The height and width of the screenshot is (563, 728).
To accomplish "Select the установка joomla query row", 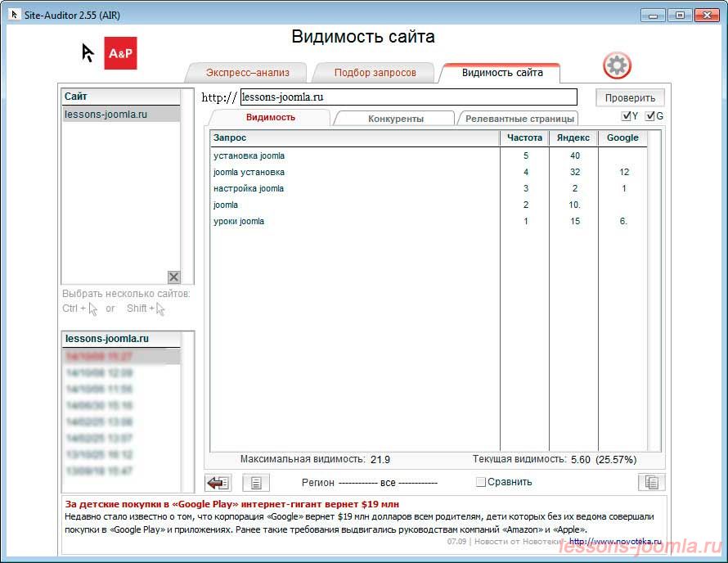I will click(x=429, y=156).
